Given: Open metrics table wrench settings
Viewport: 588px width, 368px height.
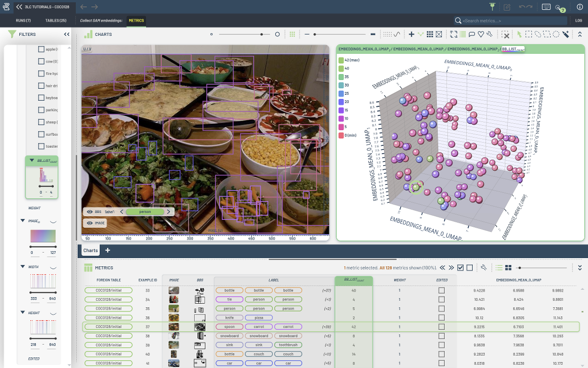Looking at the screenshot, I should pos(484,268).
